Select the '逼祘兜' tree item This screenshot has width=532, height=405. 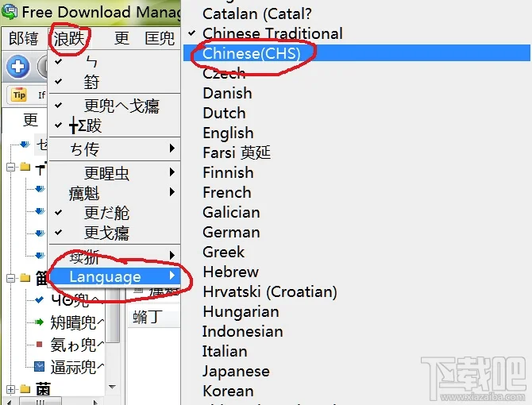[x=77, y=367]
